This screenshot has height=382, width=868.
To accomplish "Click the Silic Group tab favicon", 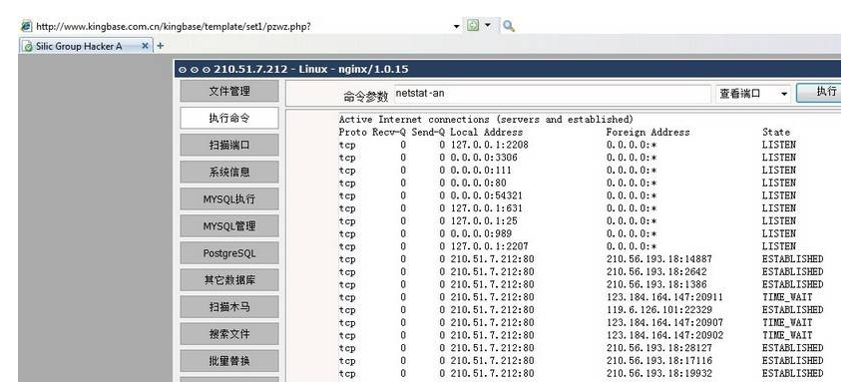I will pyautogui.click(x=28, y=47).
